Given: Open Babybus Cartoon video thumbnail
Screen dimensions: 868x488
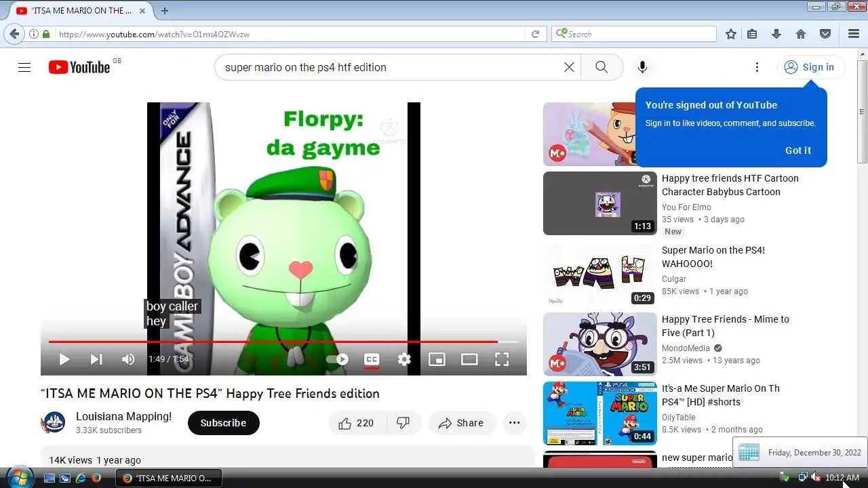Looking at the screenshot, I should tap(599, 203).
